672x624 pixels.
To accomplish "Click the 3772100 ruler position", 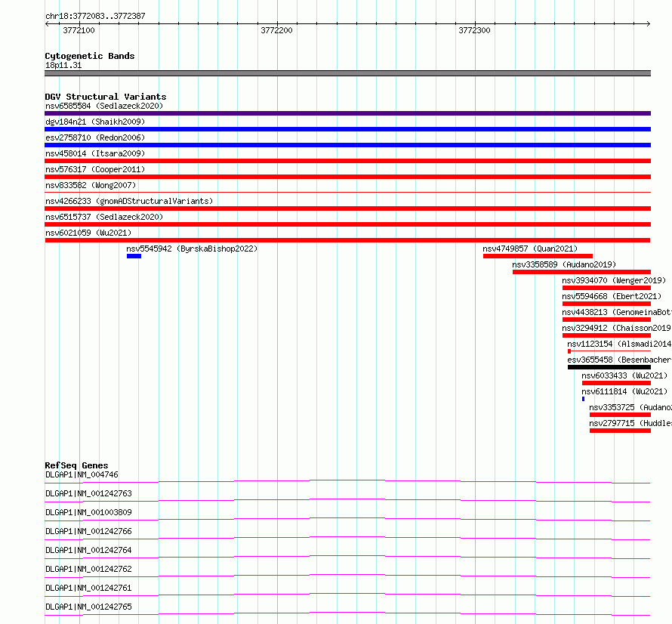I will pyautogui.click(x=79, y=30).
